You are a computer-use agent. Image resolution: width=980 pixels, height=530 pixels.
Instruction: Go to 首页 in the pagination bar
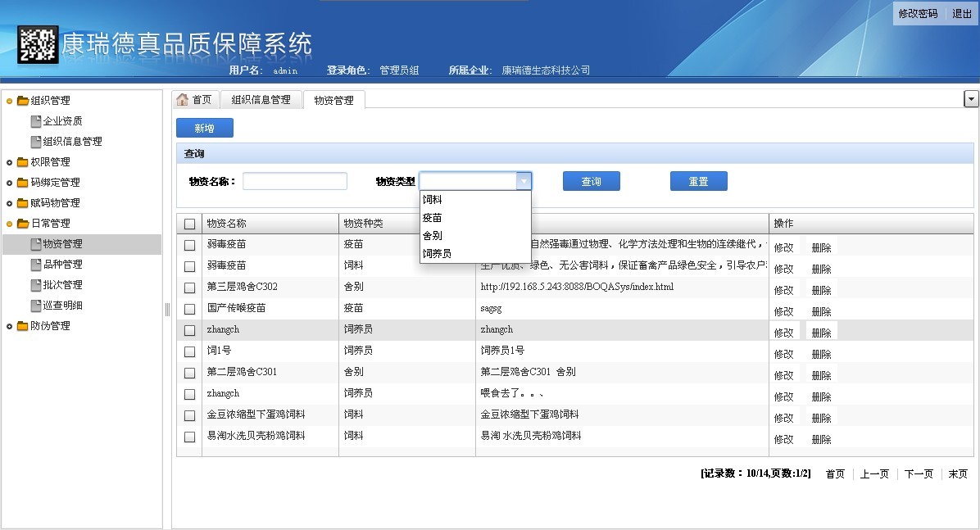pos(836,474)
